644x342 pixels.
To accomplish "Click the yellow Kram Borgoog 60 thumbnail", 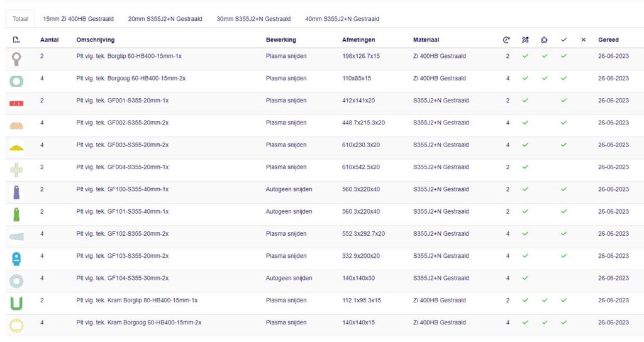I will point(16,326).
